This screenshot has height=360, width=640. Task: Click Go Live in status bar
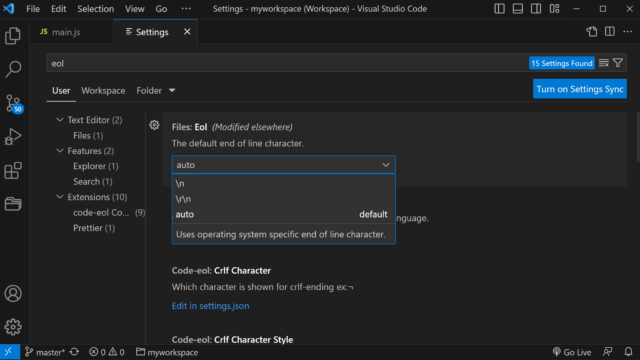[x=571, y=352]
